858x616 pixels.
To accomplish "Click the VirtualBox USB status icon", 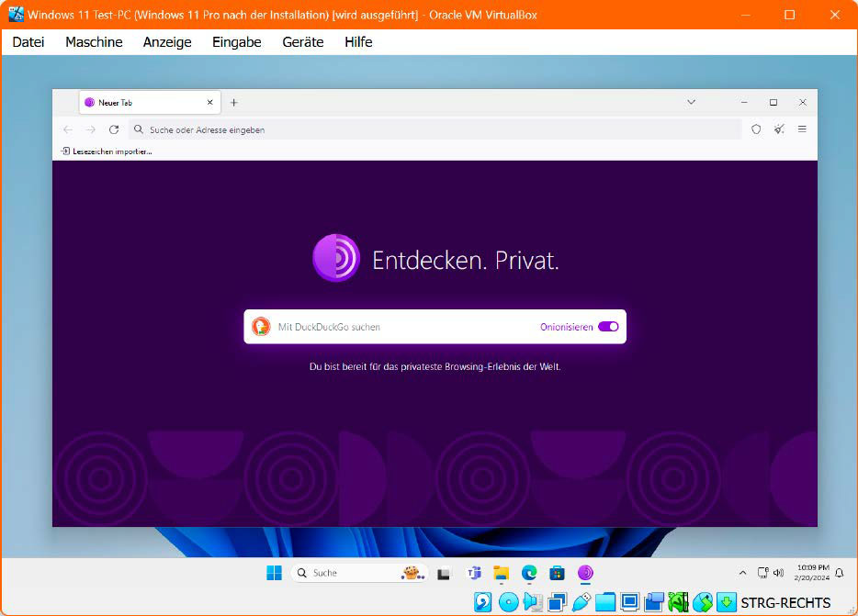I will click(581, 602).
